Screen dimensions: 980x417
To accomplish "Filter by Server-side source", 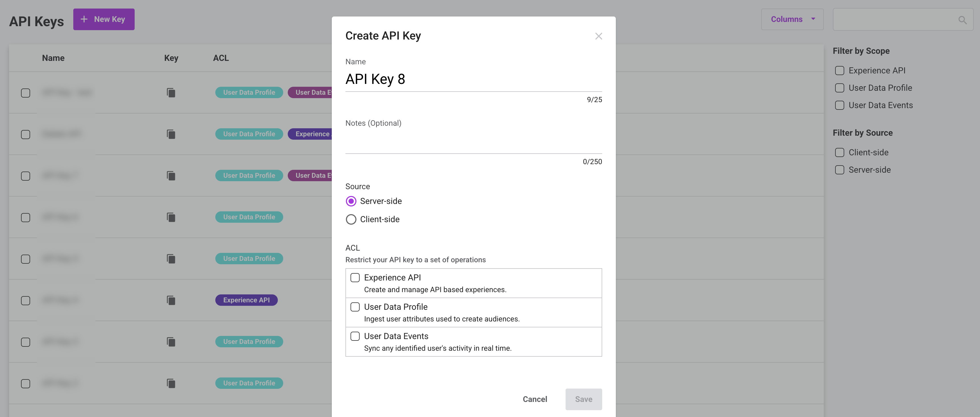I will [839, 170].
